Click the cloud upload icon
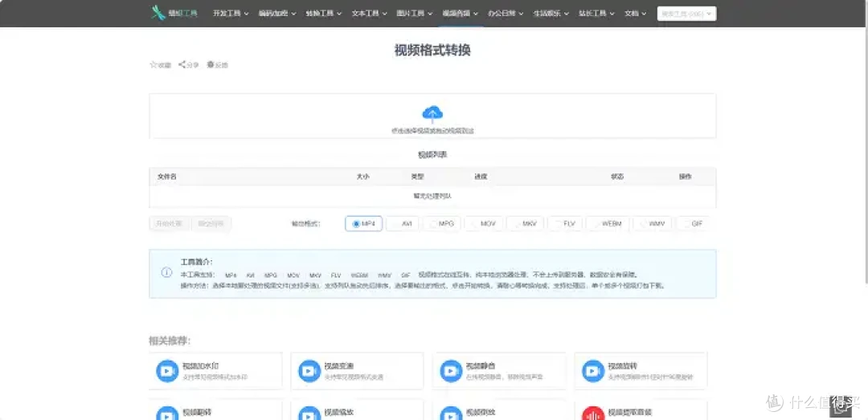868x420 pixels. pyautogui.click(x=432, y=115)
